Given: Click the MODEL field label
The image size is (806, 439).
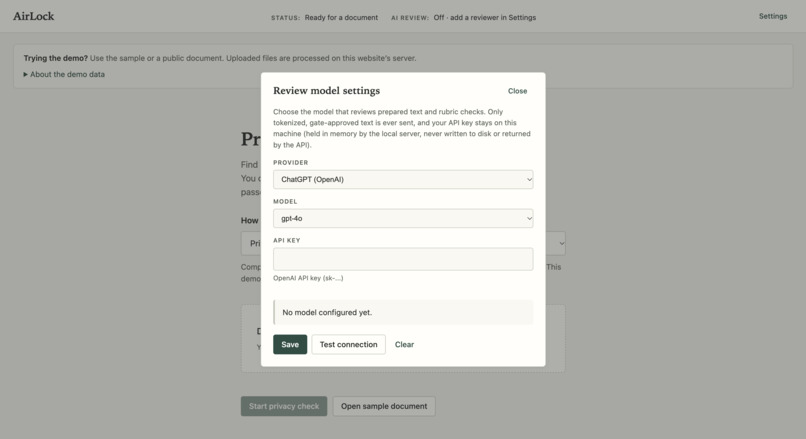Looking at the screenshot, I should click(285, 202).
